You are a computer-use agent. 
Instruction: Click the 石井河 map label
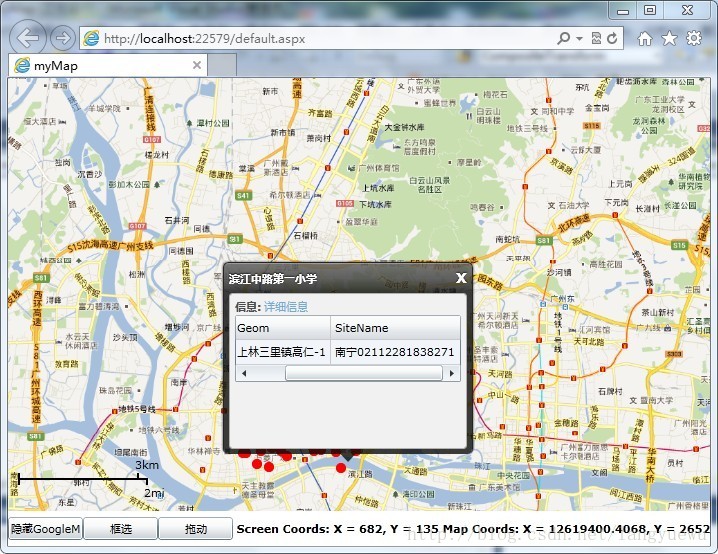(176, 220)
